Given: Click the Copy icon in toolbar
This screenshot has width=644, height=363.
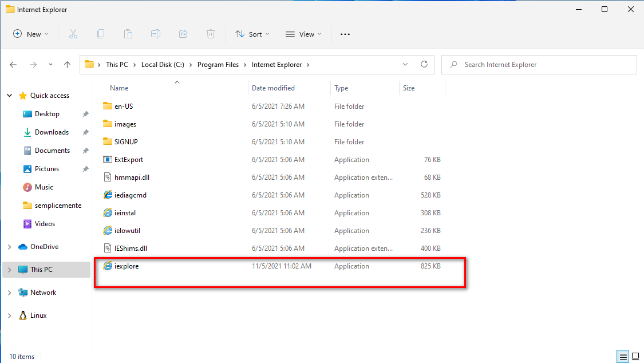Looking at the screenshot, I should click(x=101, y=34).
